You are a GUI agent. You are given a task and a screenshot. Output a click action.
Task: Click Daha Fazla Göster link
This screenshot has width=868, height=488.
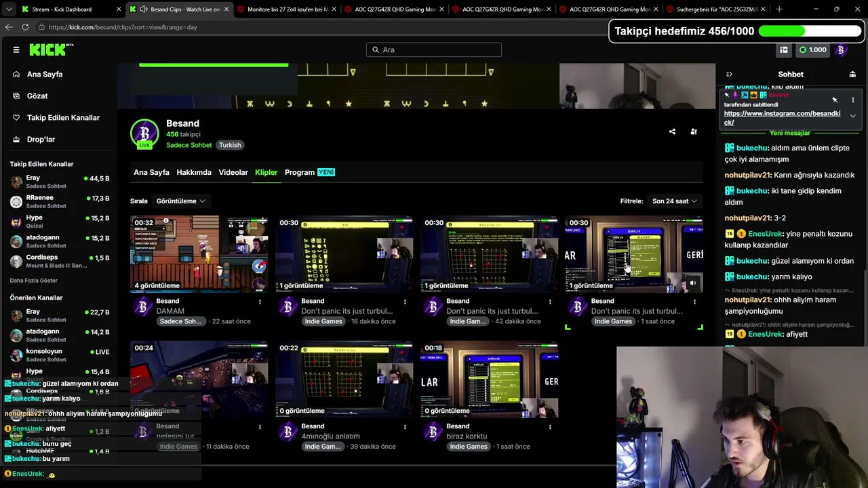click(34, 281)
